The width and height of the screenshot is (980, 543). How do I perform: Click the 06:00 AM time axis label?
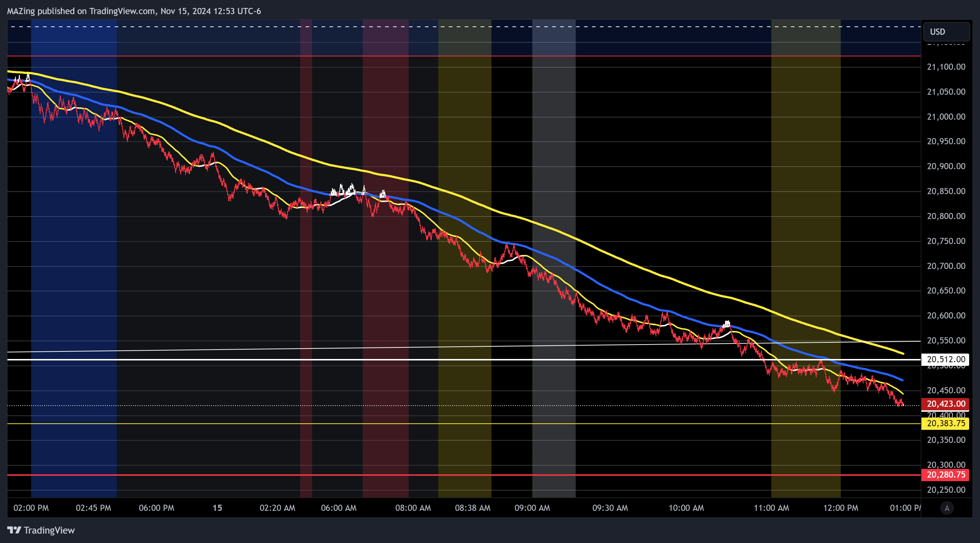[338, 508]
